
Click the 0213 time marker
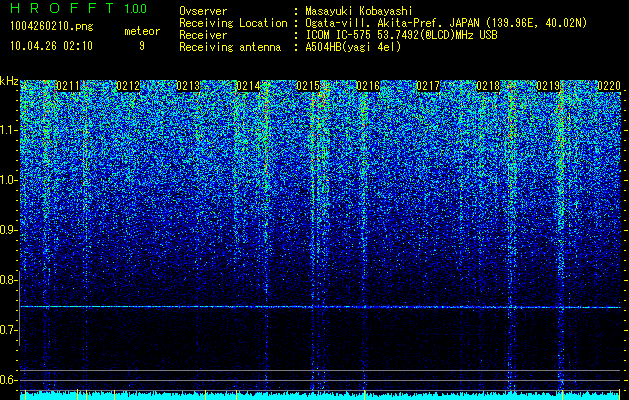(188, 86)
